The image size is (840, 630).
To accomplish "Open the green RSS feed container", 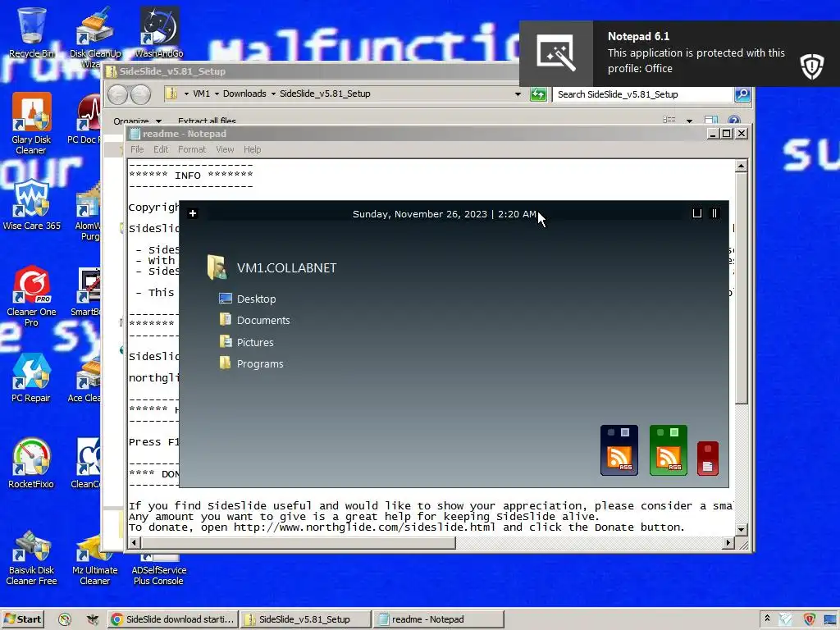I will [668, 450].
